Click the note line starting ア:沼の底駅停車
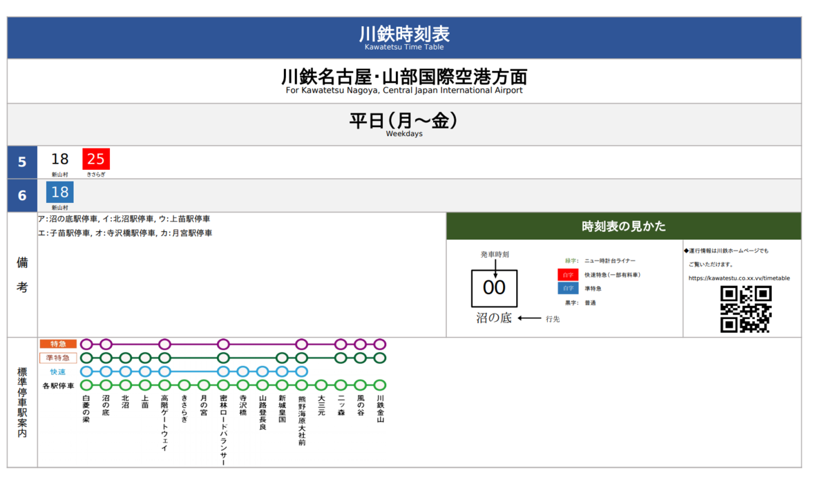 click(x=125, y=219)
